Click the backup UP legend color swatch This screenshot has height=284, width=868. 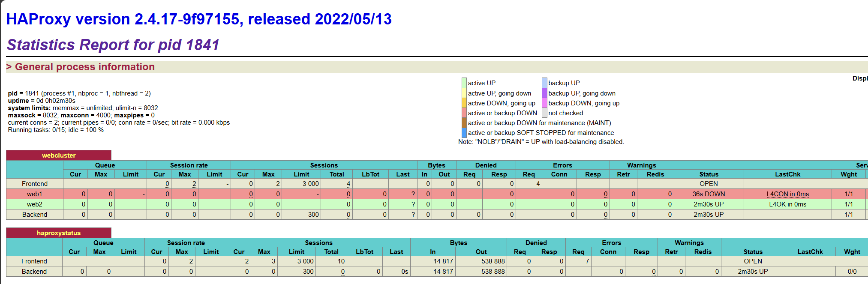tap(544, 83)
